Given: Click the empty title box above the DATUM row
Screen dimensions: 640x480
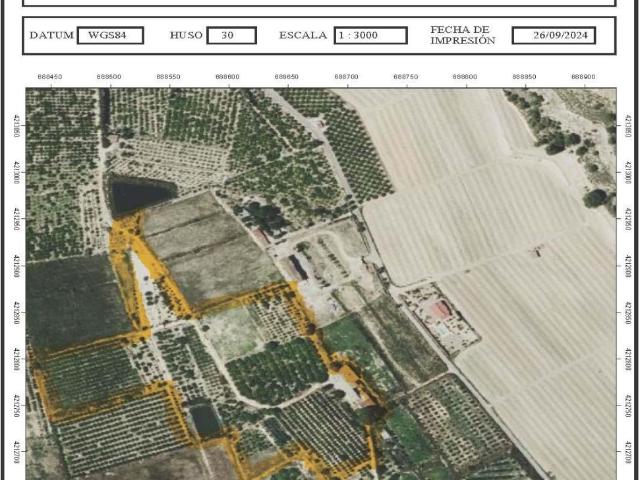Looking at the screenshot, I should 320,3.
